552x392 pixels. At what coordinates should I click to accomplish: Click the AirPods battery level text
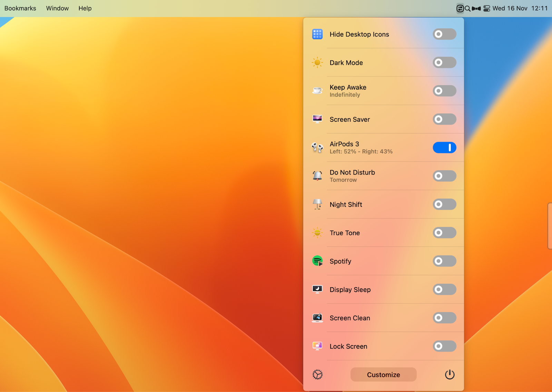361,152
